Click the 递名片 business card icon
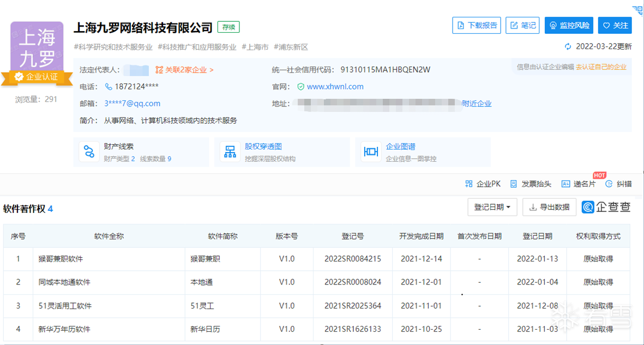The height and width of the screenshot is (345, 644). pyautogui.click(x=565, y=184)
